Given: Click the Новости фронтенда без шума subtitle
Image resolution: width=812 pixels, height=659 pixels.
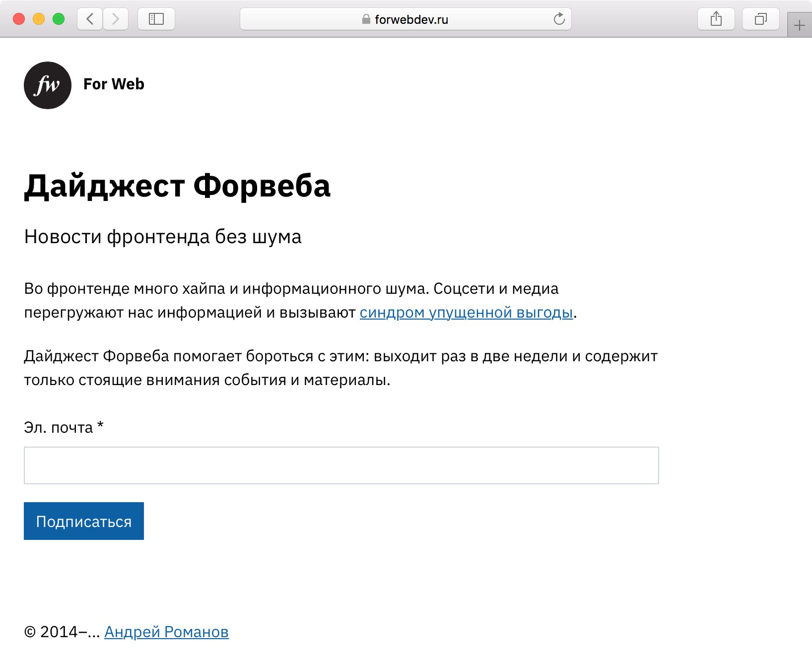Looking at the screenshot, I should click(163, 237).
